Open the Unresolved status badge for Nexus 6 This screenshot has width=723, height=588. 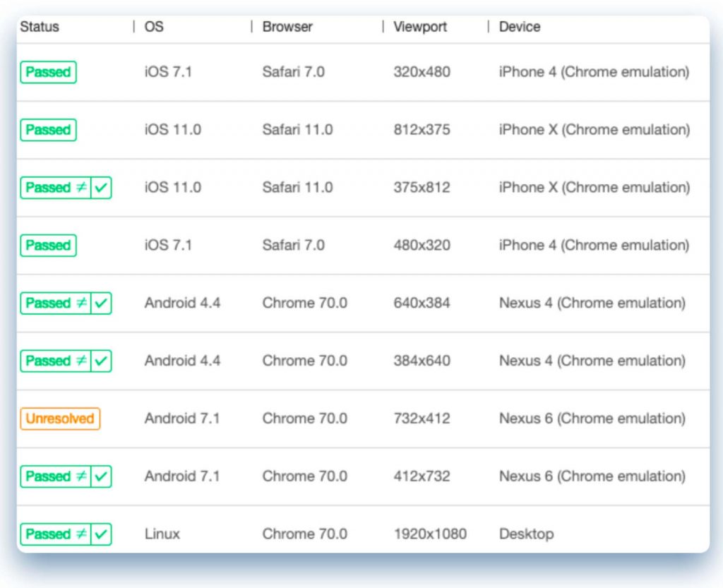coord(60,419)
